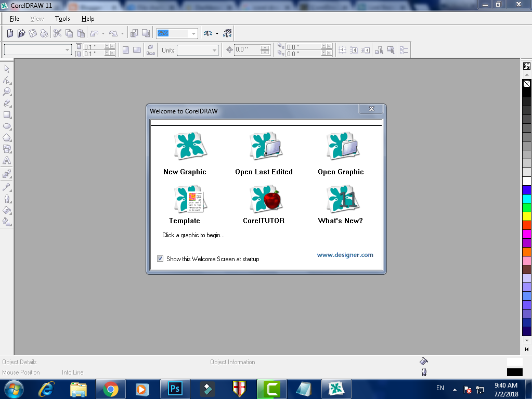Select the Outline pen tool
Screen dimensions: 532x399
tap(7, 199)
